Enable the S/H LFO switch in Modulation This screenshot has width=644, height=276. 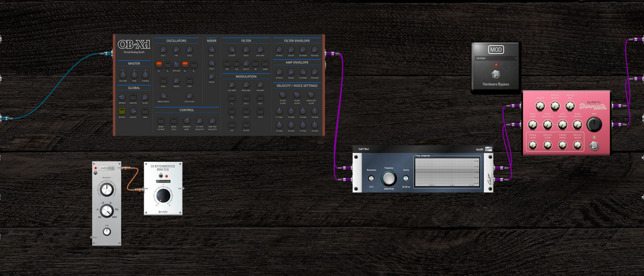(x=232, y=124)
